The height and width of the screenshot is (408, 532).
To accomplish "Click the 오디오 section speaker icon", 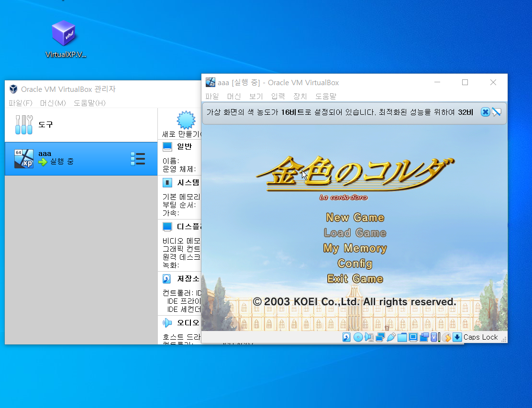I will click(x=167, y=323).
